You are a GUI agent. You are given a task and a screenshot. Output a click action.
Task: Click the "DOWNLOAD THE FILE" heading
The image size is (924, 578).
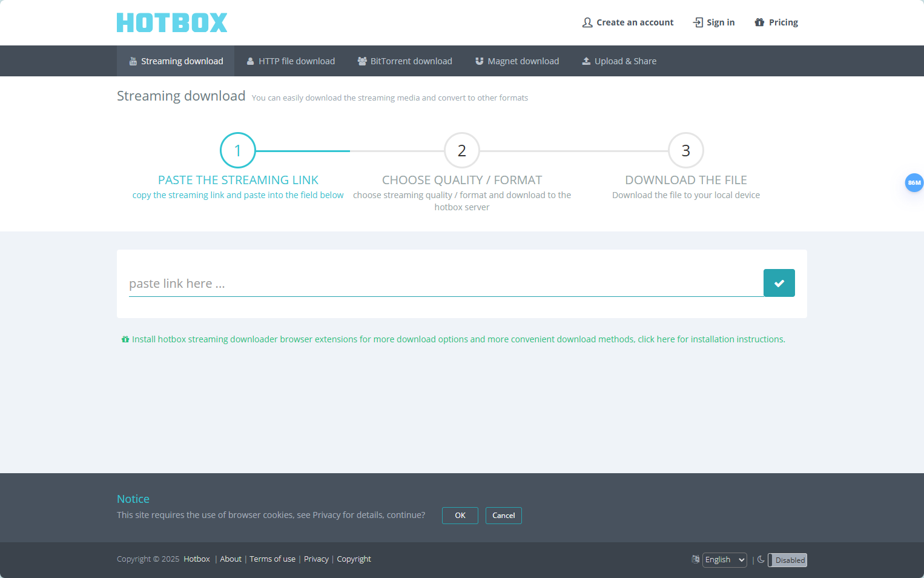[686, 180]
